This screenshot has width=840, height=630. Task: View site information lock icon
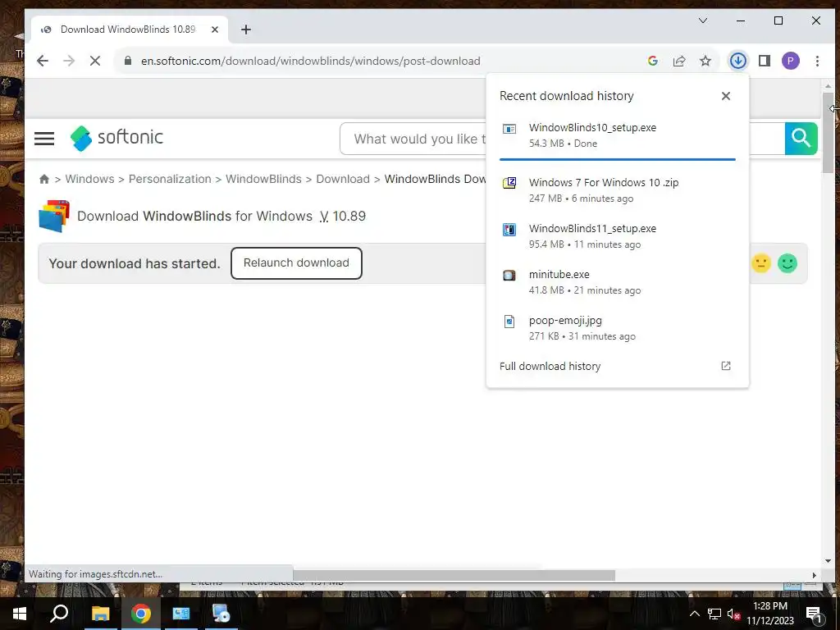pyautogui.click(x=127, y=61)
